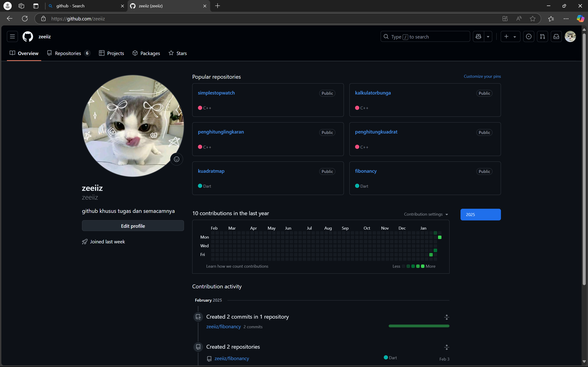Image resolution: width=588 pixels, height=367 pixels.
Task: Select the 2025 year filter
Action: pyautogui.click(x=480, y=214)
